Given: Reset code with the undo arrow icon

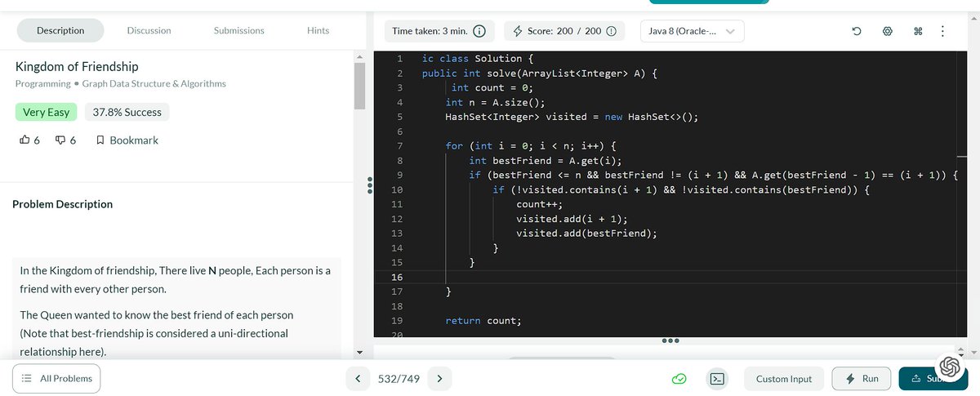Looking at the screenshot, I should point(856,32).
